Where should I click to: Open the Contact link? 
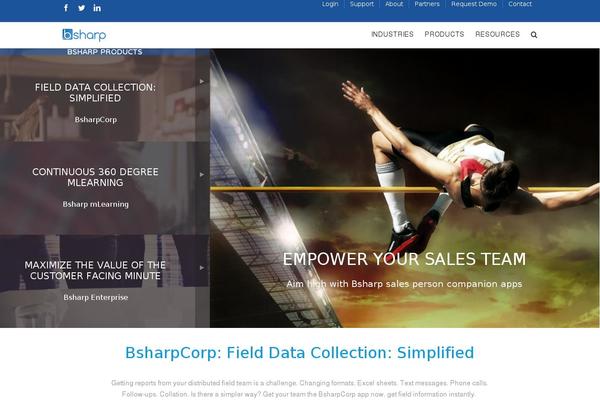click(x=520, y=4)
